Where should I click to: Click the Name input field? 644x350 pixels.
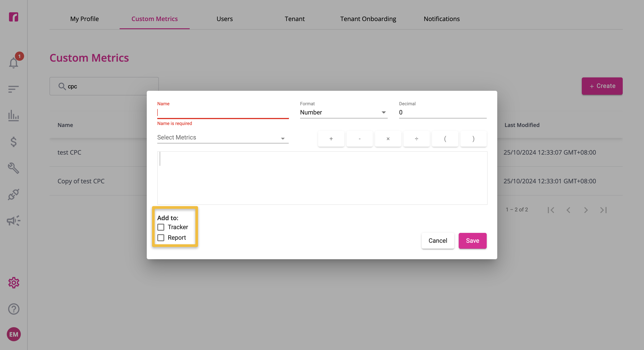point(223,112)
